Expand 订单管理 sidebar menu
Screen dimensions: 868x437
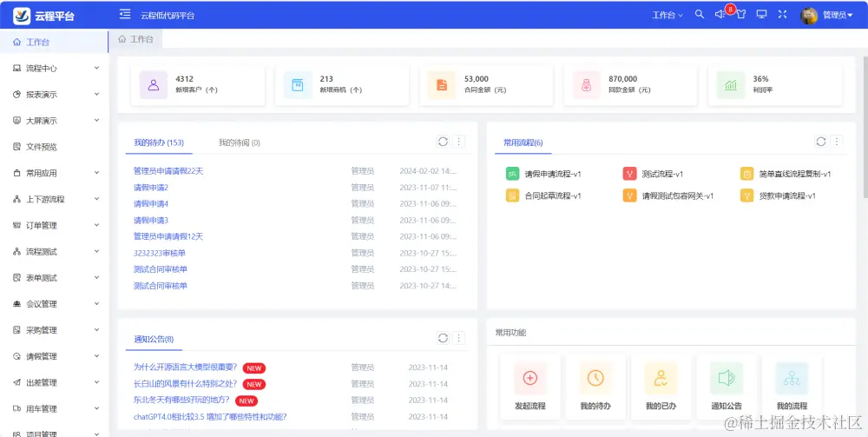tap(54, 225)
